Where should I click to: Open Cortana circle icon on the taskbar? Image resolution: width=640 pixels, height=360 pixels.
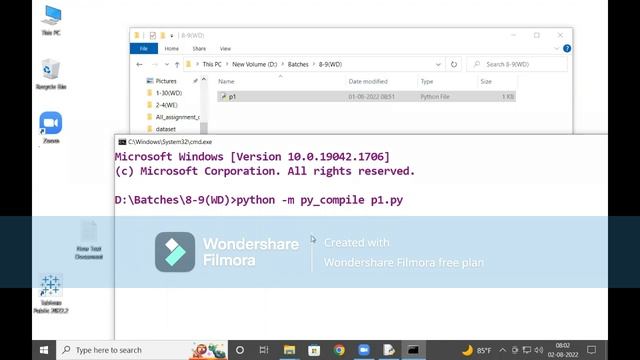pos(240,350)
